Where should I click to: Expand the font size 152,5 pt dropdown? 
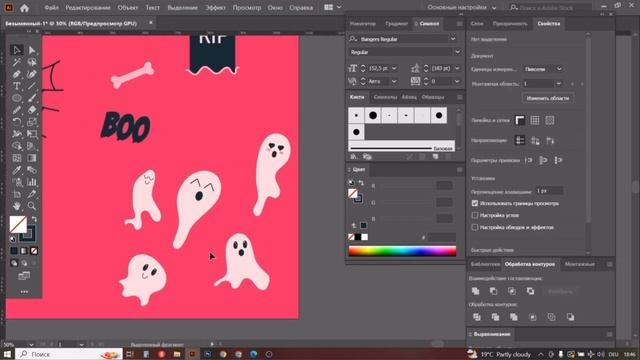pyautogui.click(x=394, y=69)
